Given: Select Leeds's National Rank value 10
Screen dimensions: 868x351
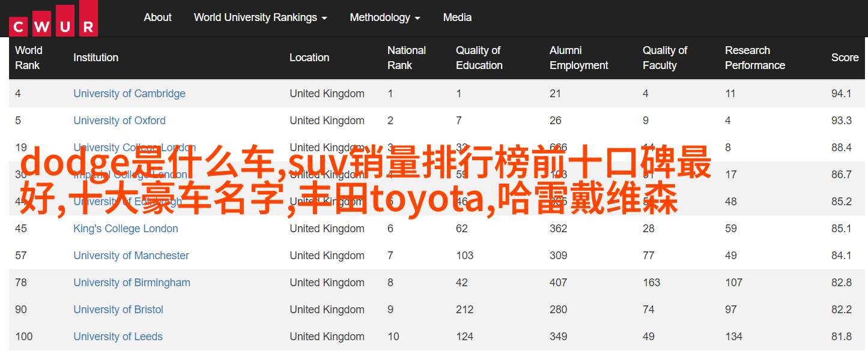Looking at the screenshot, I should [393, 337].
